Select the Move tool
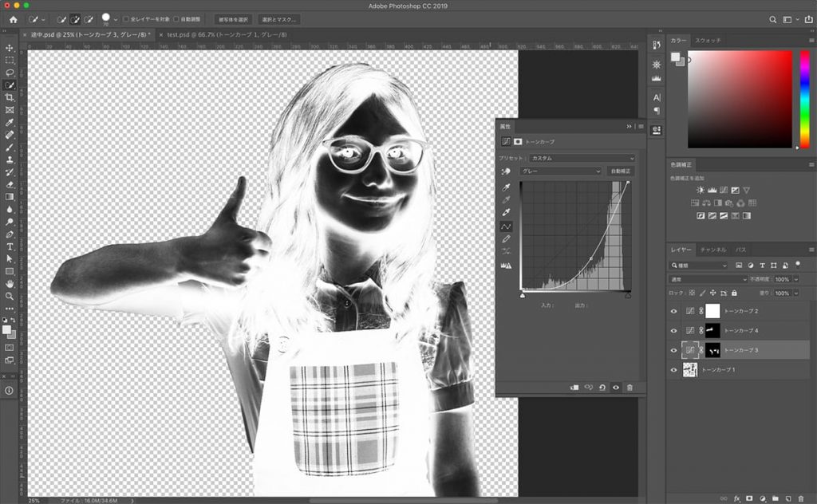817x504 pixels. tap(10, 48)
